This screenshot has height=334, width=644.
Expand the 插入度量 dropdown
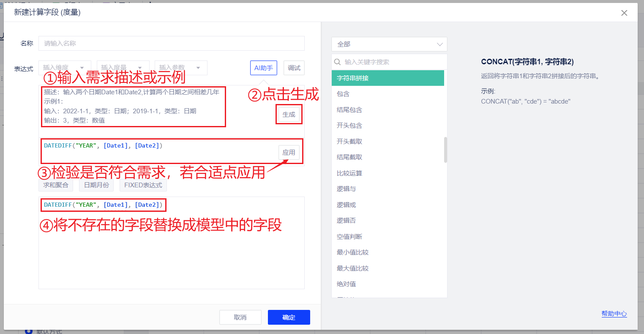pyautogui.click(x=123, y=68)
